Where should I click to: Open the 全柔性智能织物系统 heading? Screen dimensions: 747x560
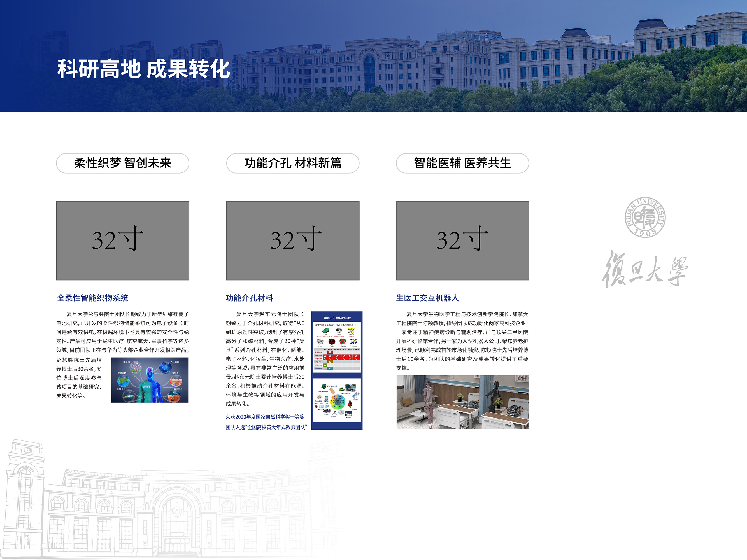click(x=92, y=298)
